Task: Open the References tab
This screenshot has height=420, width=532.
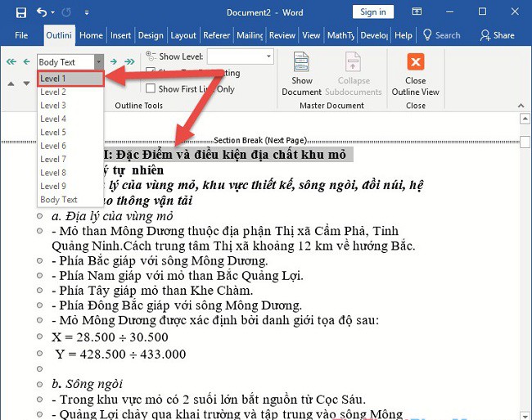Action: tap(216, 35)
